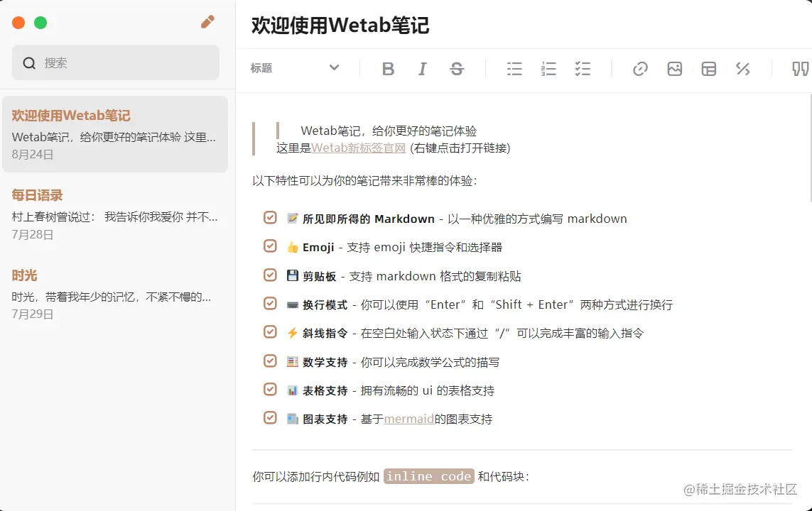Viewport: 812px width, 511px height.
Task: Open the mermaid link
Action: [409, 419]
